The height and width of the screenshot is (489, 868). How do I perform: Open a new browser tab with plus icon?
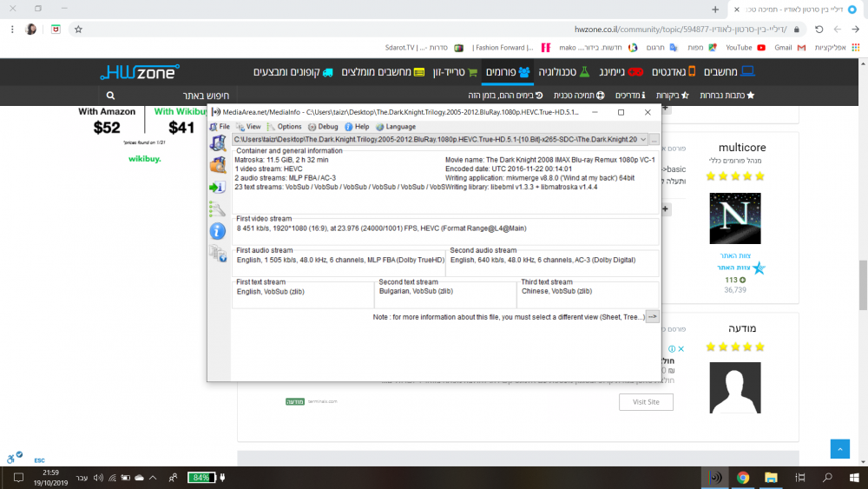[x=715, y=10]
